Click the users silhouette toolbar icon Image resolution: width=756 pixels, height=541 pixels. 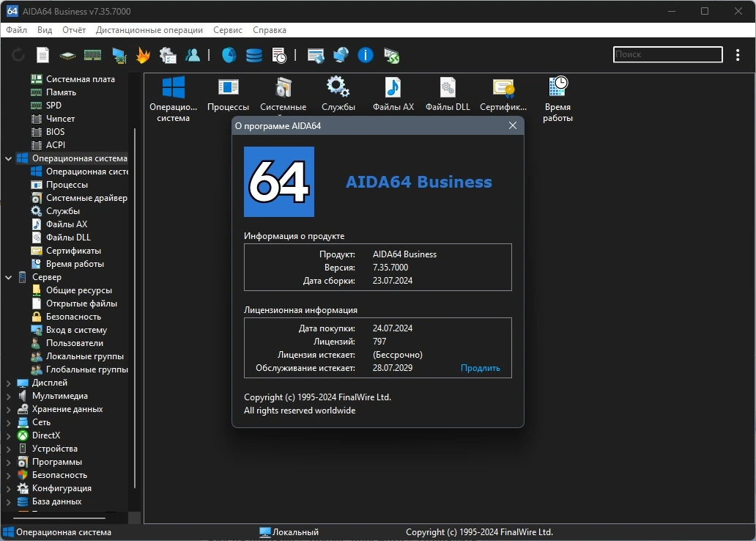(193, 55)
